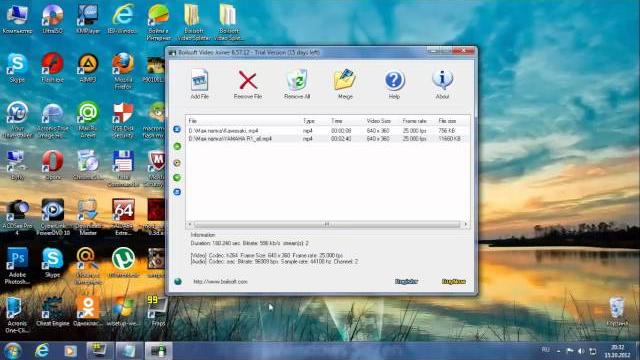Image resolution: width=640 pixels, height=360 pixels.
Task: Select the AIMP3 desktop shortcut
Action: click(88, 68)
